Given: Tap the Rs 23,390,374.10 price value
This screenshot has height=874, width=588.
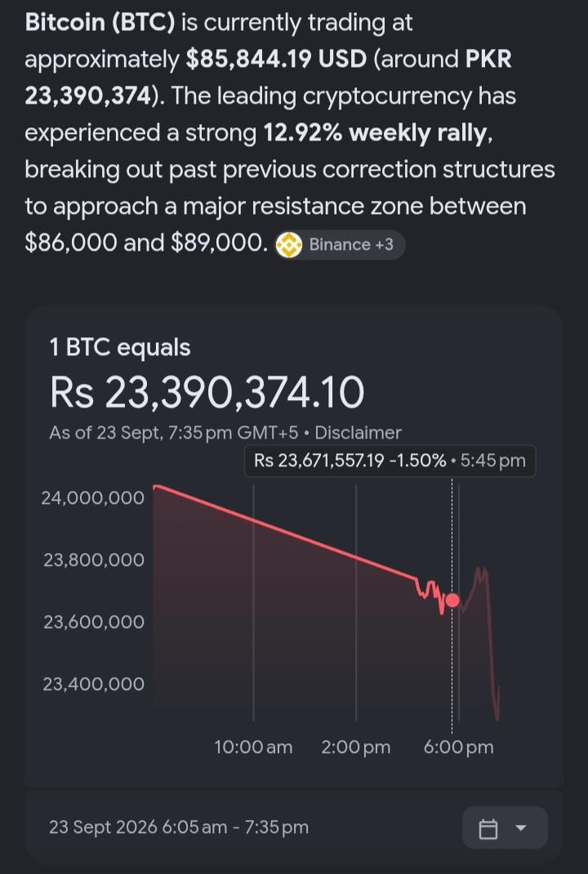Looking at the screenshot, I should click(207, 392).
